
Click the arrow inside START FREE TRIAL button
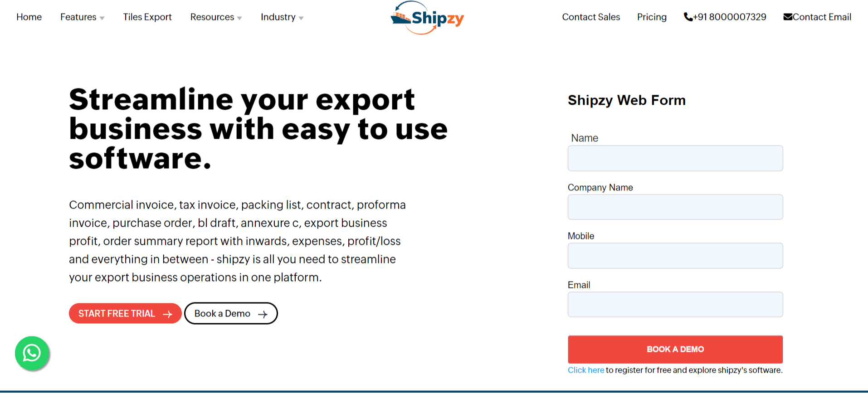168,313
